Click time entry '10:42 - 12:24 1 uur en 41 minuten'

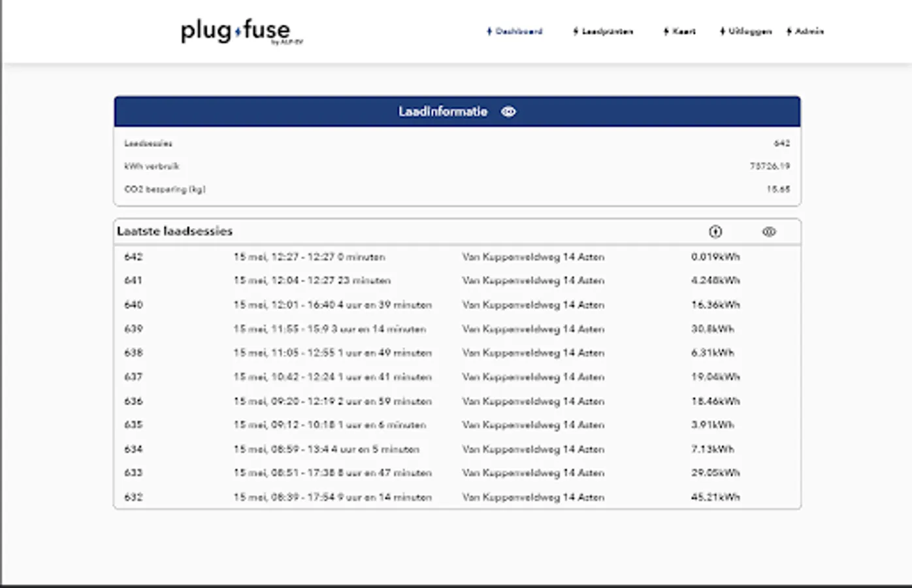pyautogui.click(x=333, y=377)
